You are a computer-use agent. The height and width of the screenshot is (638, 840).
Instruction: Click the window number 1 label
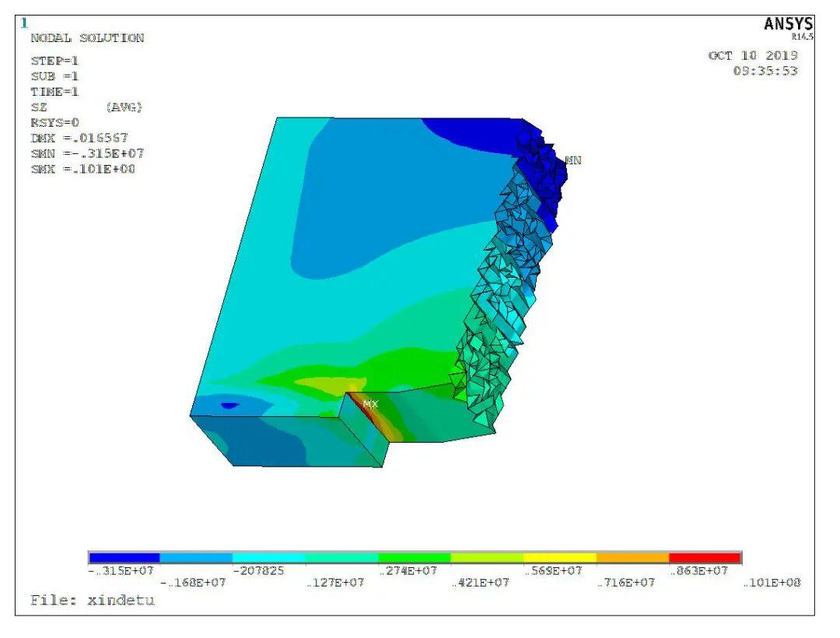(x=23, y=23)
